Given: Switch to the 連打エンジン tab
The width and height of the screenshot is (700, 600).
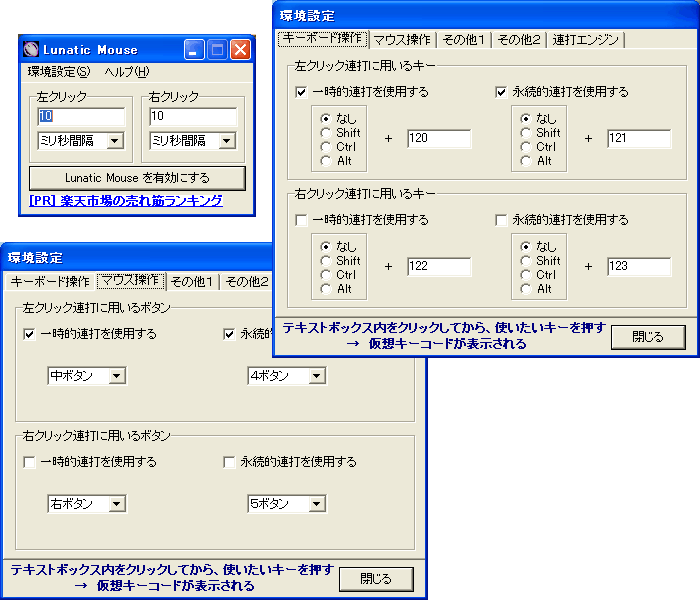Looking at the screenshot, I should 587,40.
